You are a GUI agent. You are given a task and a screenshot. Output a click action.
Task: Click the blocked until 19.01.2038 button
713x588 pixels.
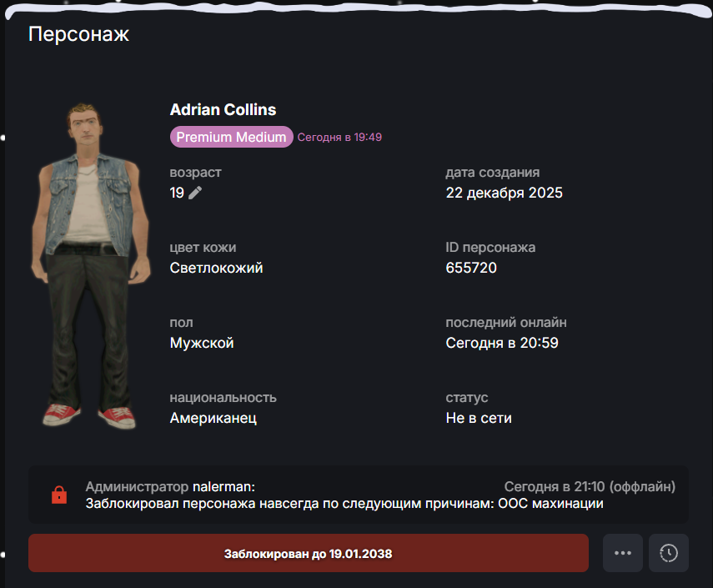pyautogui.click(x=309, y=553)
